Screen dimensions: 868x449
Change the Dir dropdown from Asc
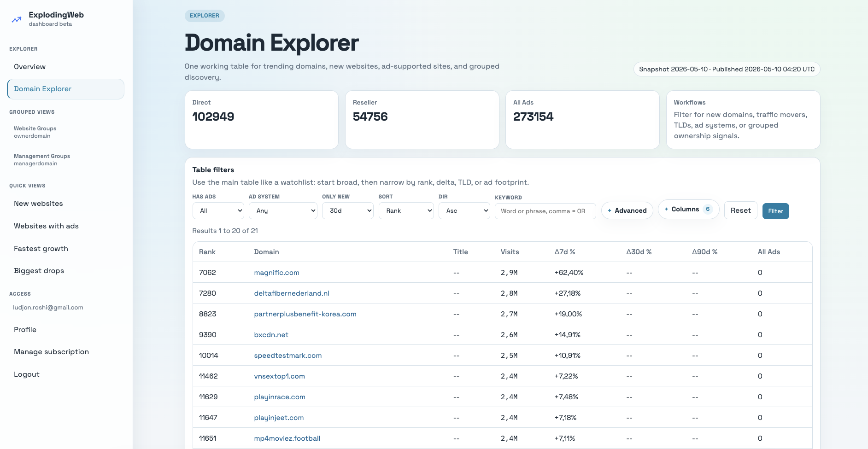464,211
